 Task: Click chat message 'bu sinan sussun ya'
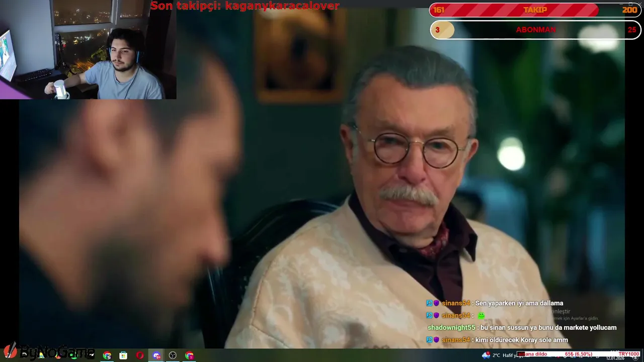(x=548, y=327)
